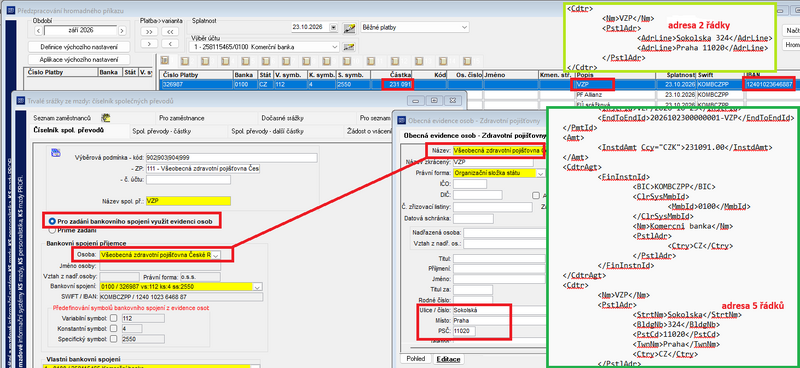Open the 'Dočasné srážky' tab
The height and width of the screenshot is (368, 800).
point(282,118)
